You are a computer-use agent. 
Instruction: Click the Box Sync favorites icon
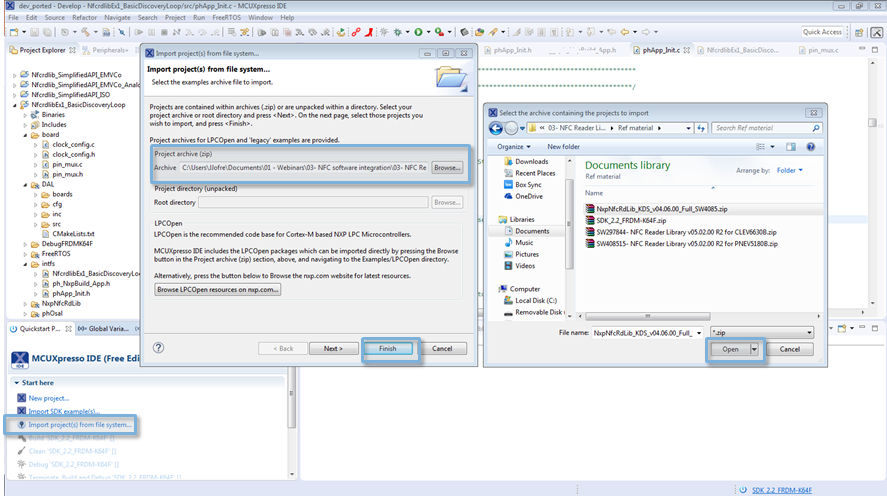(x=508, y=184)
